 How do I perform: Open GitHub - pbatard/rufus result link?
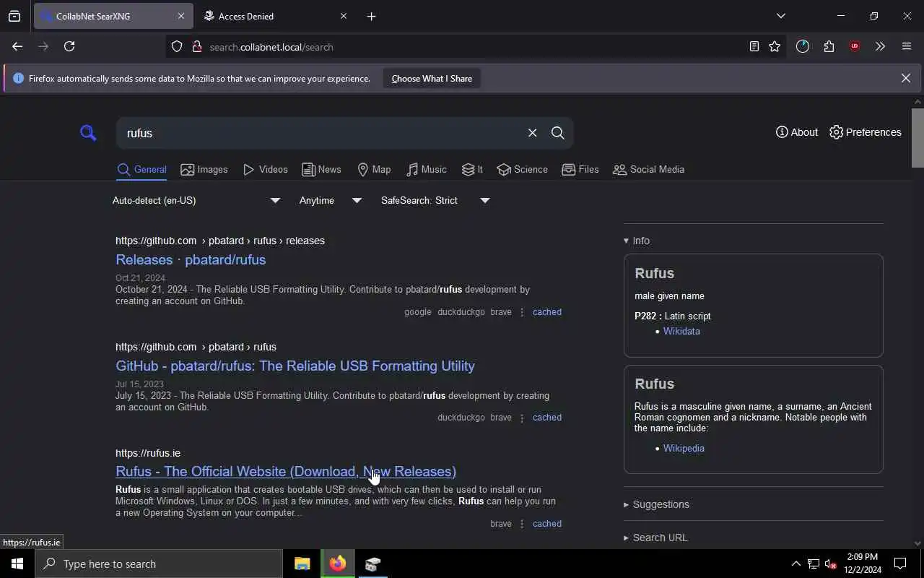point(295,366)
